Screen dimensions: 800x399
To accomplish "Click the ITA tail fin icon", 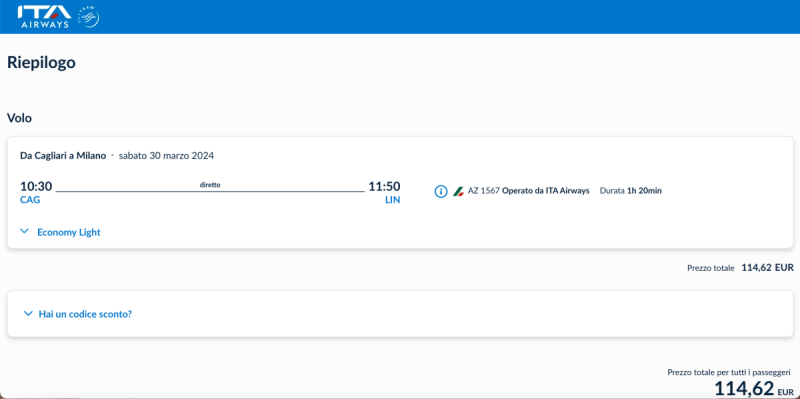I will [x=458, y=191].
